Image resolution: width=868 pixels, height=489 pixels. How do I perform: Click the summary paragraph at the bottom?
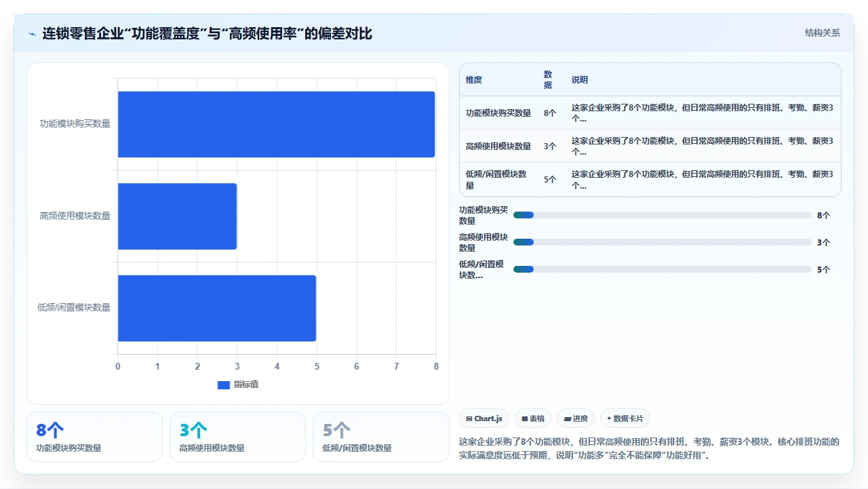point(650,448)
